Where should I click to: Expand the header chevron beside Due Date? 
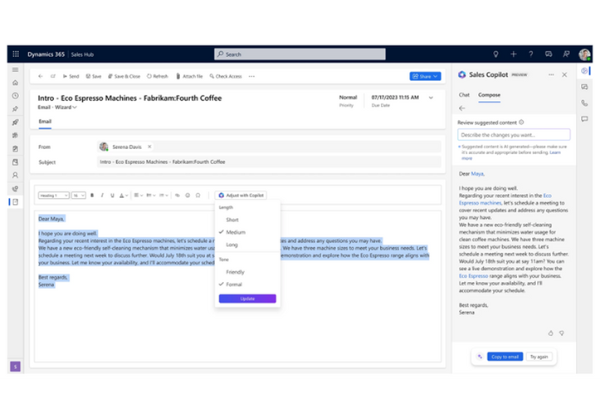coord(431,98)
